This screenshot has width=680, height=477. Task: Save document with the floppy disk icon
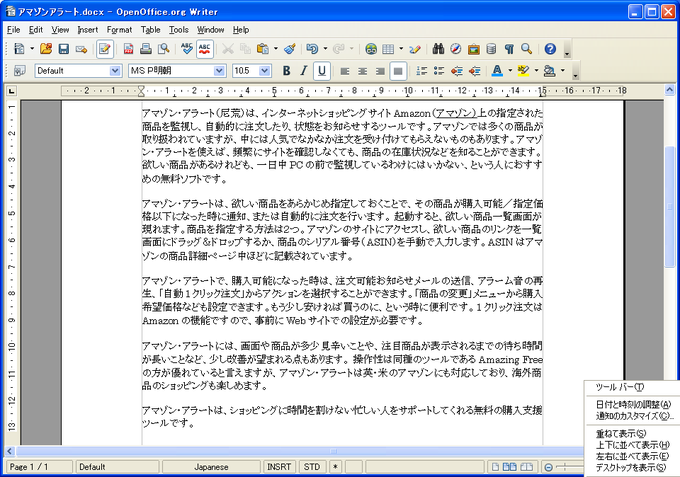[64, 49]
